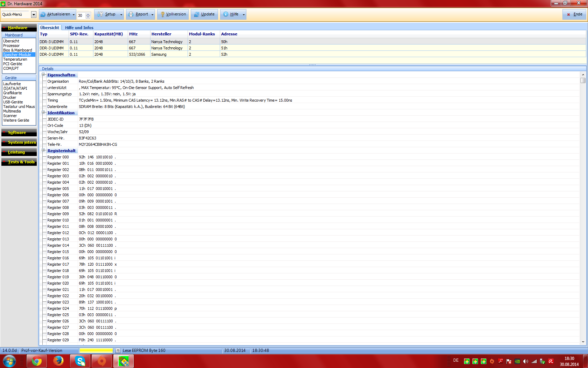Select the Register 009 row
Image resolution: width=588 pixels, height=368 pixels.
(312, 214)
